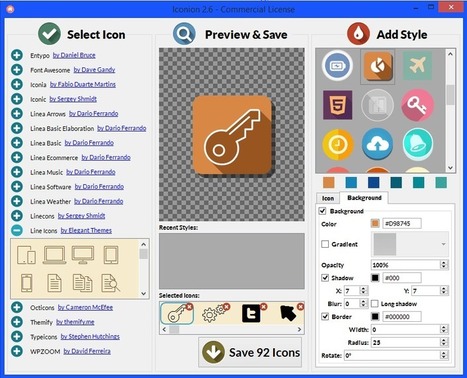Remove the key icon from selected icons

189,307
